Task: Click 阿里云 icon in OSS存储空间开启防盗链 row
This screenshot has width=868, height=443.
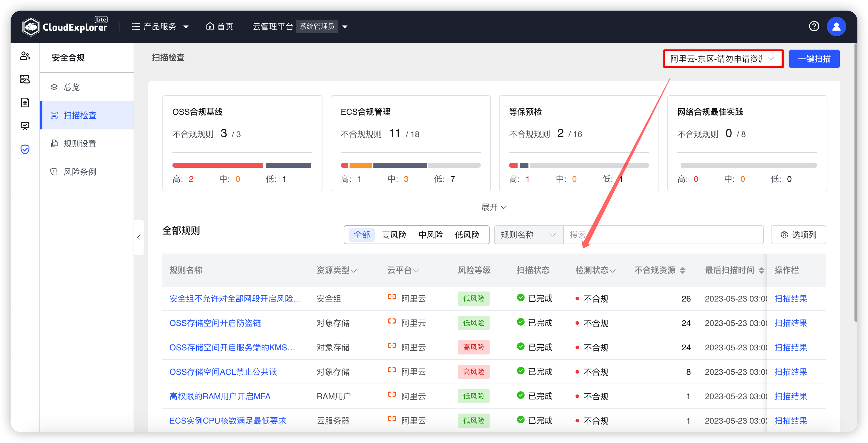Action: click(392, 321)
